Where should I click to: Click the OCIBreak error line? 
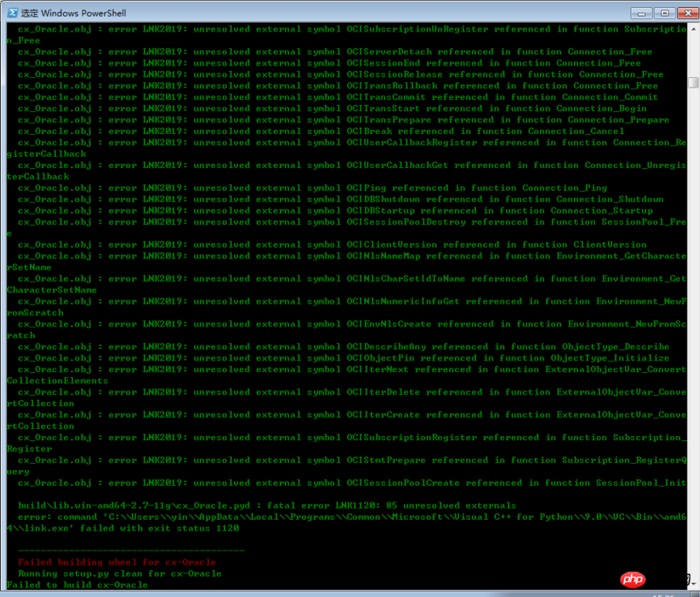click(321, 131)
